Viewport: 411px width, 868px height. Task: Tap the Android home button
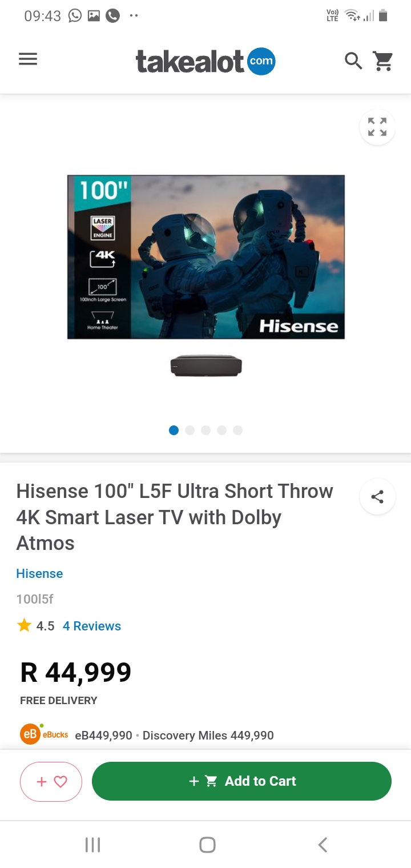click(x=207, y=845)
